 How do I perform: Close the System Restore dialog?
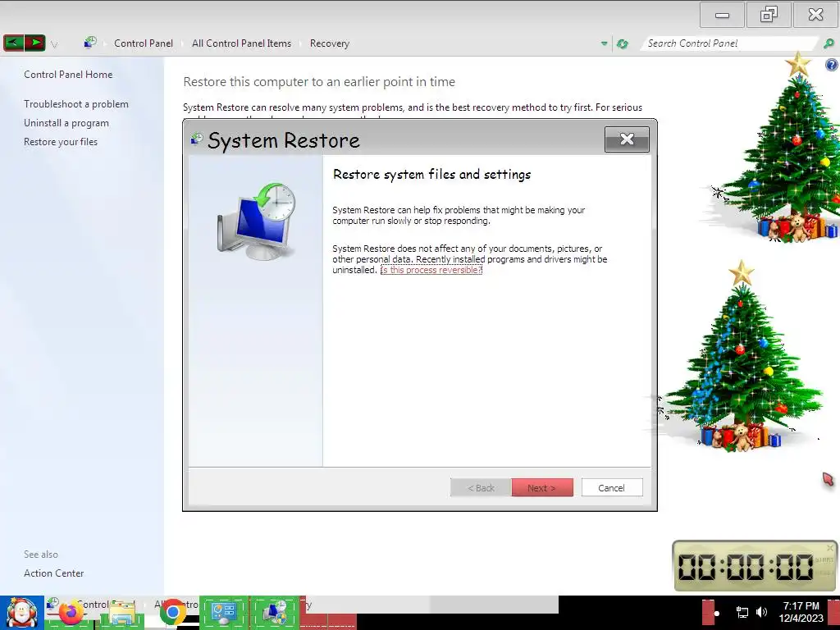coord(627,139)
